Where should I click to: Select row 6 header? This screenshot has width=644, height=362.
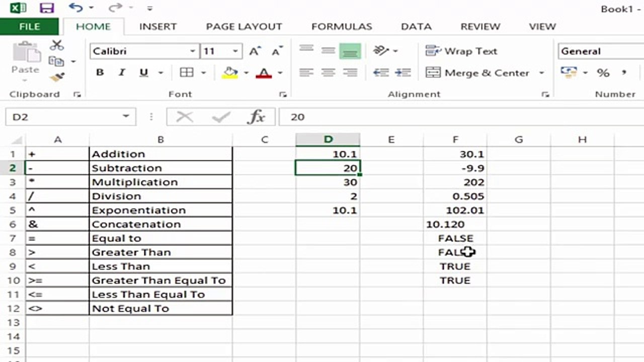(13, 224)
